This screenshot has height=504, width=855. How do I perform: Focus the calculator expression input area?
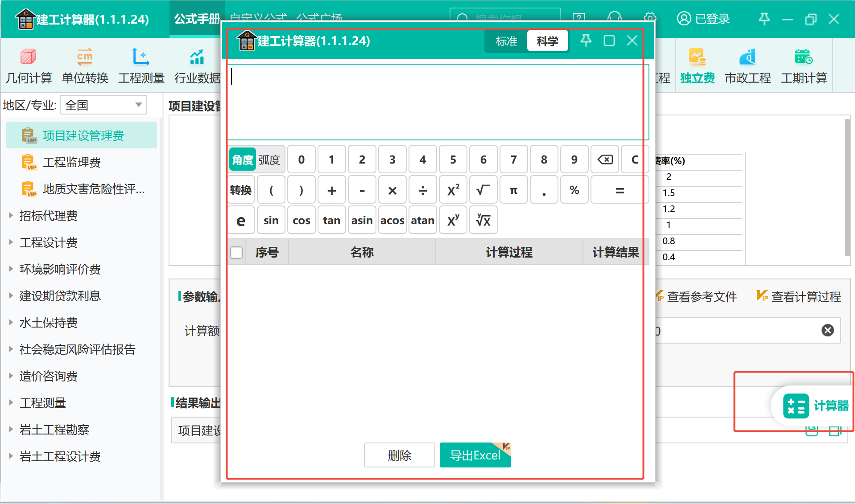438,102
